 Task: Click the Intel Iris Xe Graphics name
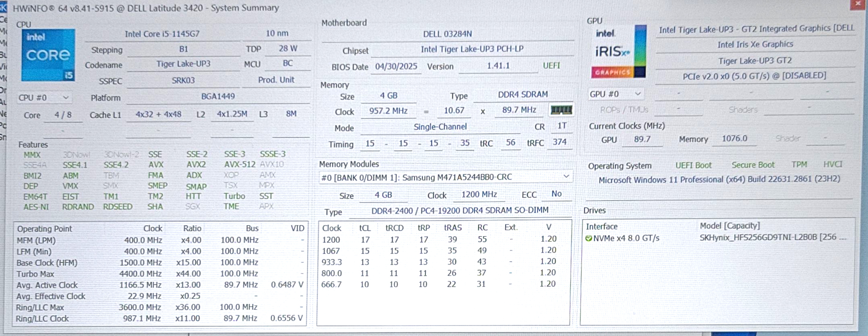pos(755,44)
